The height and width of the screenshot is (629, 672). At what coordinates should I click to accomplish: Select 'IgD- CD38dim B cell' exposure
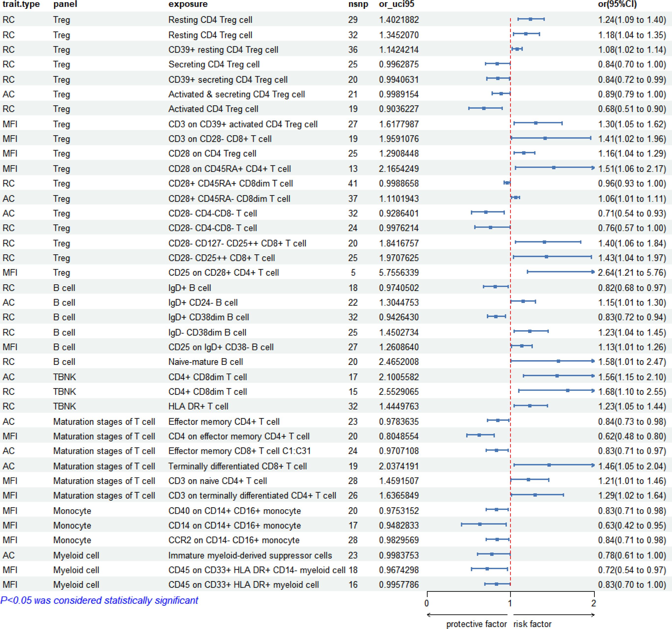tap(207, 332)
